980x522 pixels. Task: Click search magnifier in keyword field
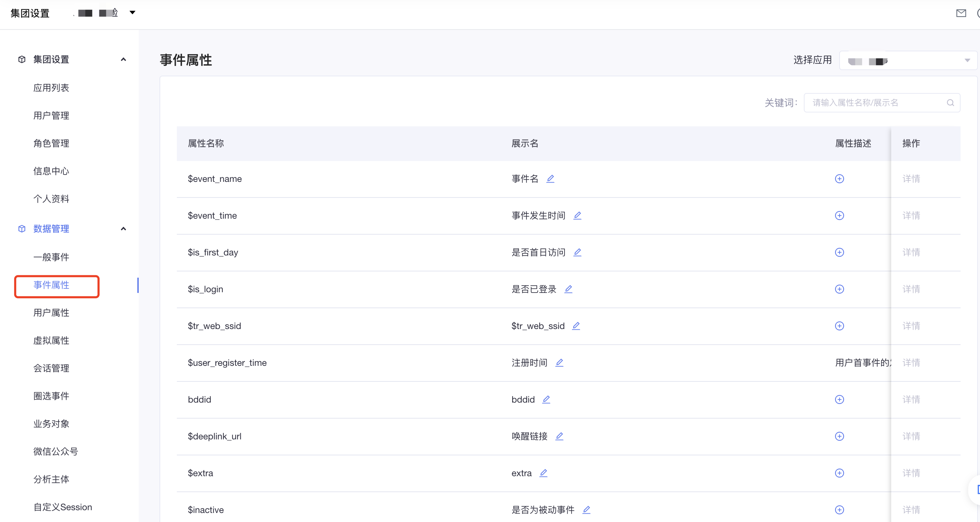pos(950,103)
